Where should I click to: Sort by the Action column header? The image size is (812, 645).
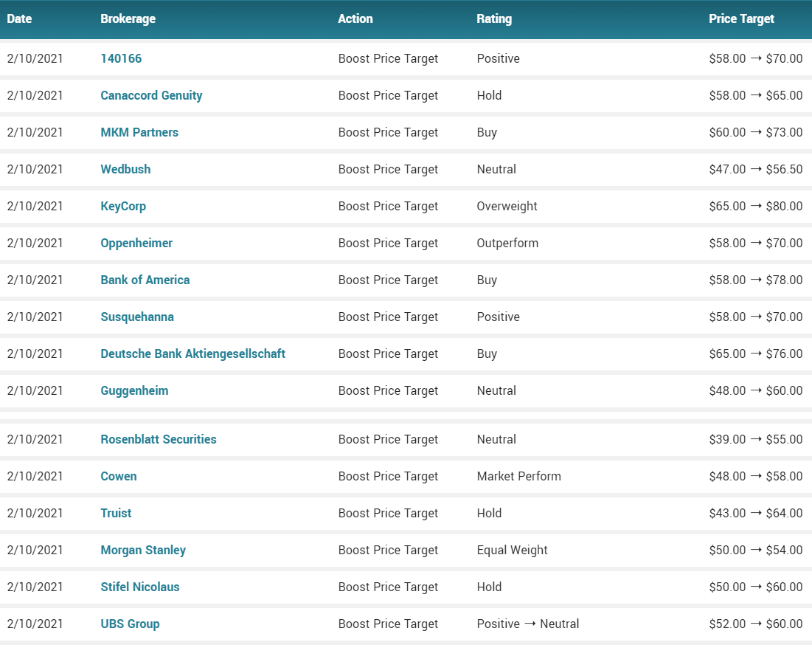[x=355, y=18]
